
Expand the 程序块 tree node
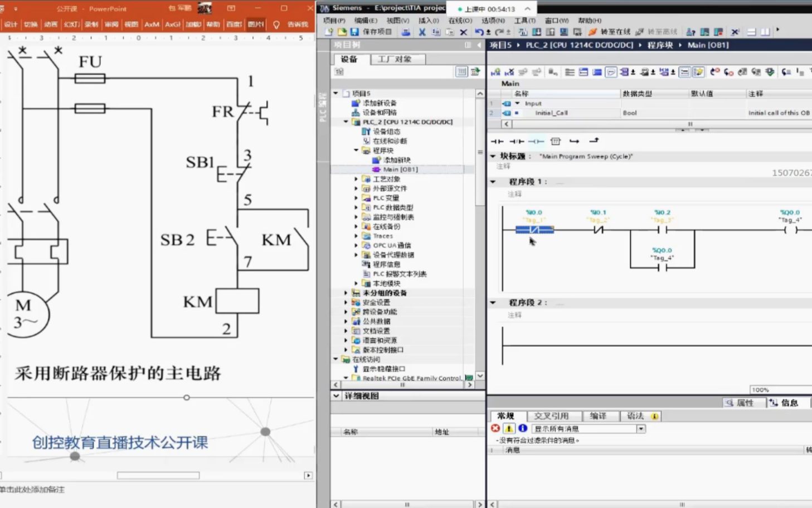click(x=355, y=150)
